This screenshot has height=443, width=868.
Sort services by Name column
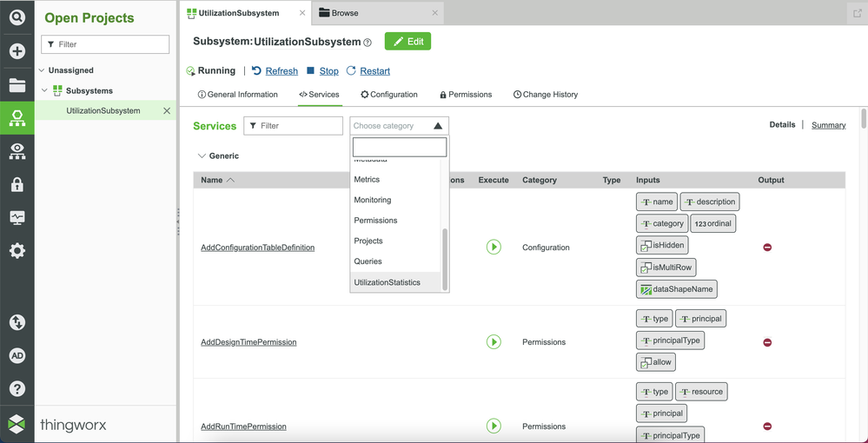pos(217,180)
